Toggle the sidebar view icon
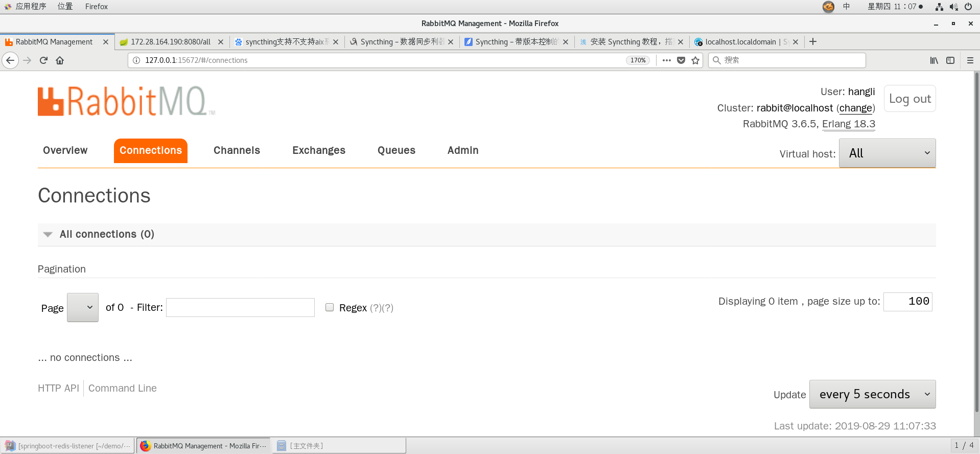 pos(950,60)
